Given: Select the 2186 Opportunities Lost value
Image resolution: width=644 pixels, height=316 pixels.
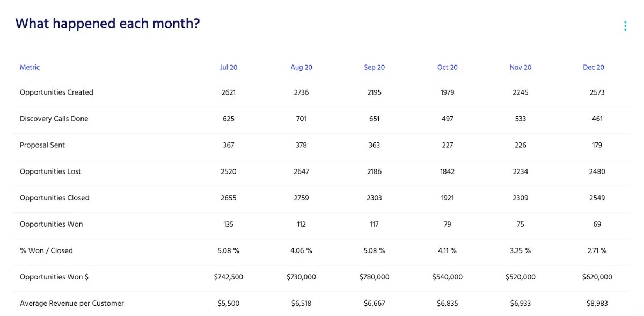Looking at the screenshot, I should coord(375,171).
